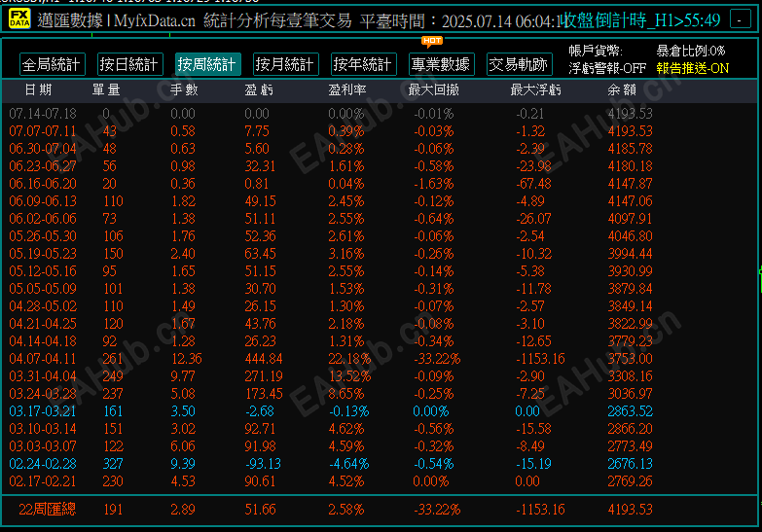Select the 06.16-06.20 week row
Image resolution: width=762 pixels, height=532 pixels.
pos(331,184)
